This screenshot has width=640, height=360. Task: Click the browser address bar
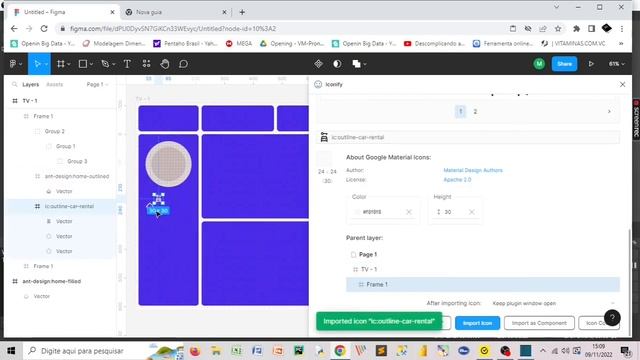[x=282, y=29]
